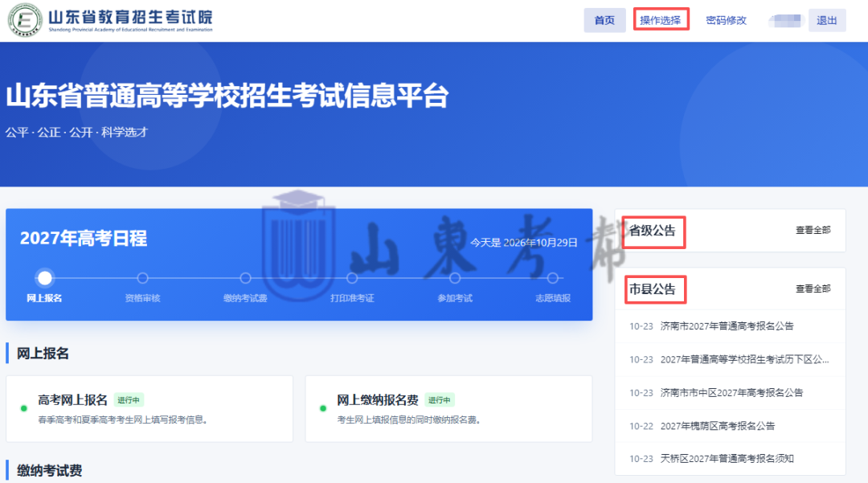Image resolution: width=868 pixels, height=483 pixels.
Task: Click the 市县公告 panel heading
Action: 653,289
